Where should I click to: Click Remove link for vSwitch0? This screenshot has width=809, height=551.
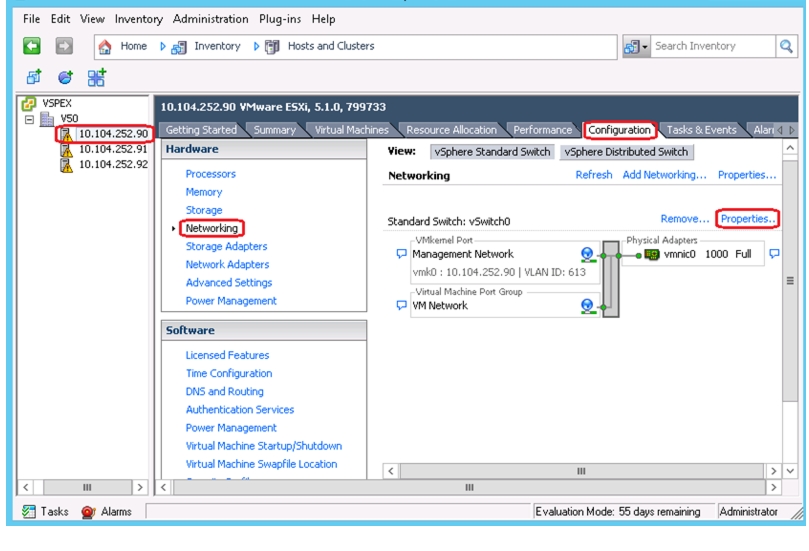click(685, 219)
